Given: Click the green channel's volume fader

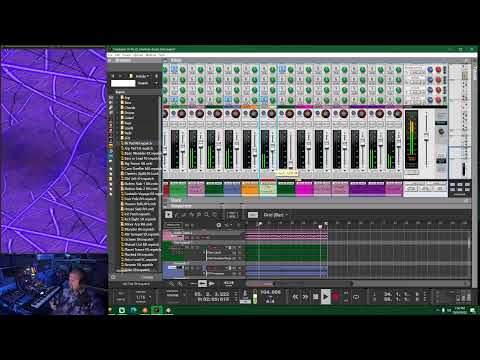Looking at the screenshot, I should pos(183,150).
